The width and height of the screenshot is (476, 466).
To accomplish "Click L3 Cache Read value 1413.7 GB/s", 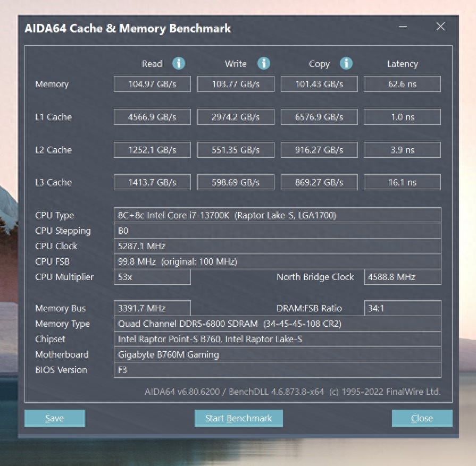I will coord(153,182).
